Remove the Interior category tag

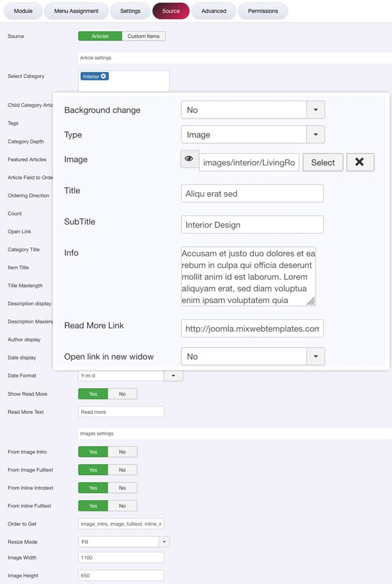point(104,77)
